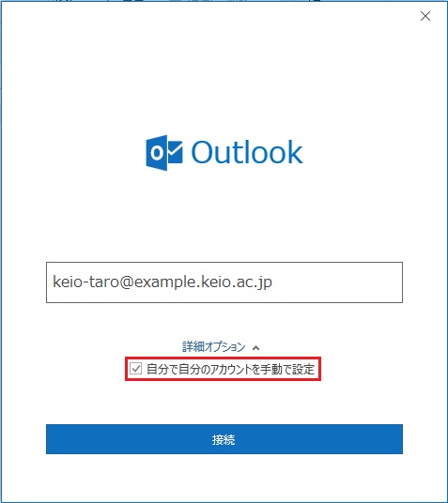The width and height of the screenshot is (448, 503).
Task: Connect the account with 接続
Action: pyautogui.click(x=224, y=439)
